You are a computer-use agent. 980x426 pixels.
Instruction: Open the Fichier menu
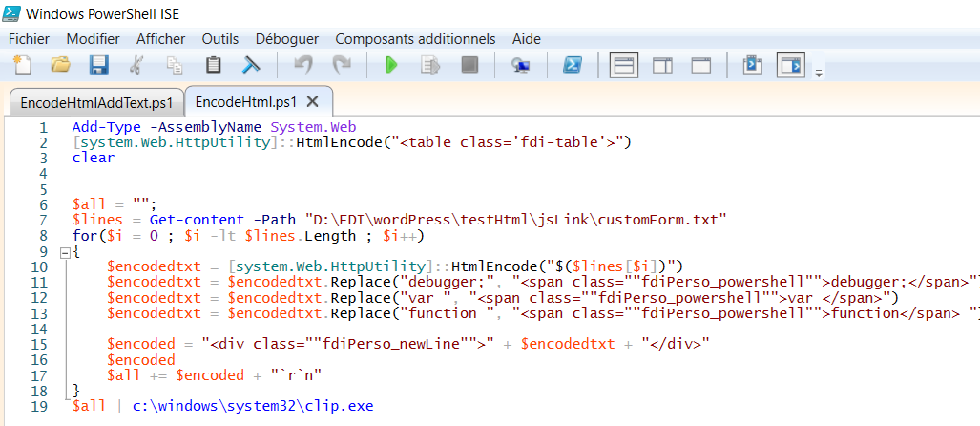[29, 39]
